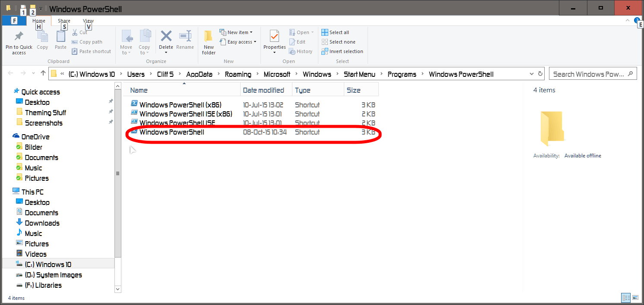Click Paste shortcut command

coord(91,51)
